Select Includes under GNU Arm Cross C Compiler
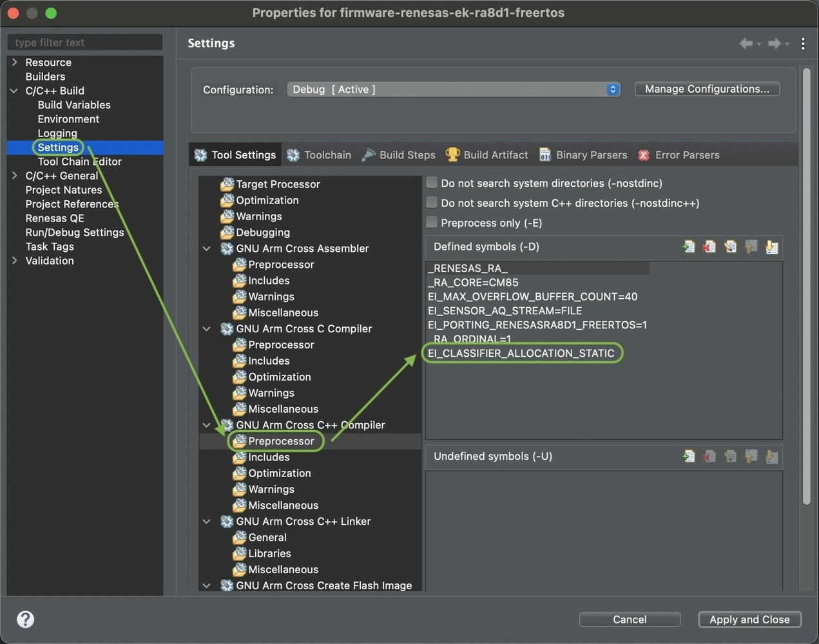819x644 pixels. [269, 361]
